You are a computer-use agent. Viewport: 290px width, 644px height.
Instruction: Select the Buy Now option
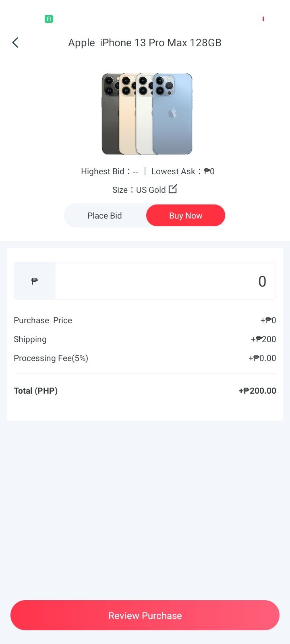tap(185, 216)
